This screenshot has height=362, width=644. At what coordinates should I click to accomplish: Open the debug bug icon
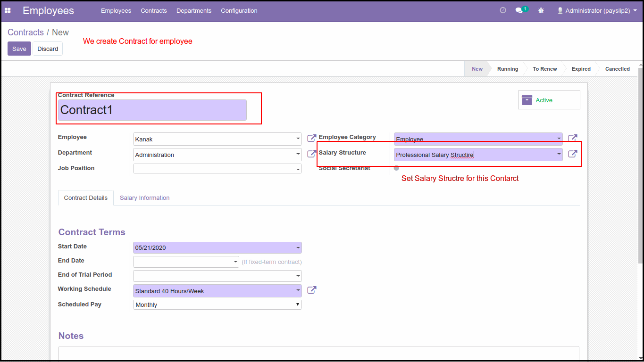pyautogui.click(x=541, y=10)
